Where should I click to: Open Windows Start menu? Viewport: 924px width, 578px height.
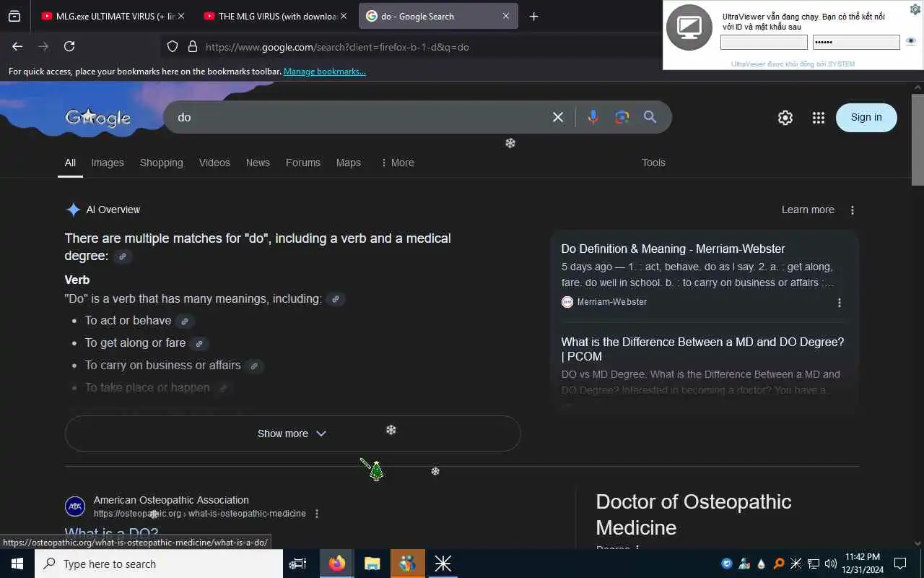tap(17, 564)
